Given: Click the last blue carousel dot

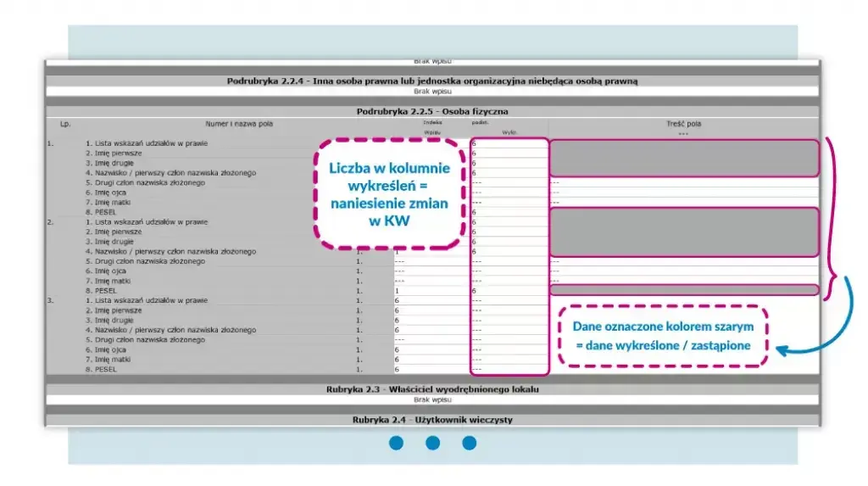Looking at the screenshot, I should point(470,443).
